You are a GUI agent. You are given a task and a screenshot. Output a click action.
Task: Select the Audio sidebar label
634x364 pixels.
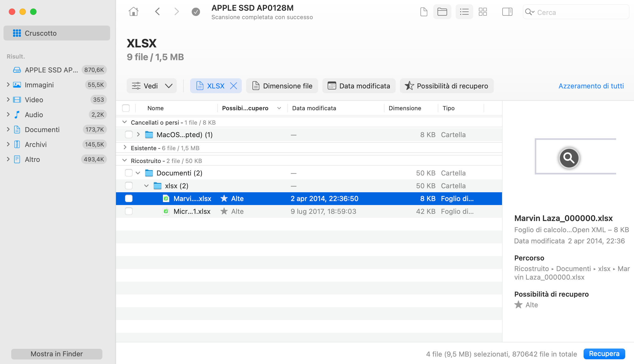(34, 114)
